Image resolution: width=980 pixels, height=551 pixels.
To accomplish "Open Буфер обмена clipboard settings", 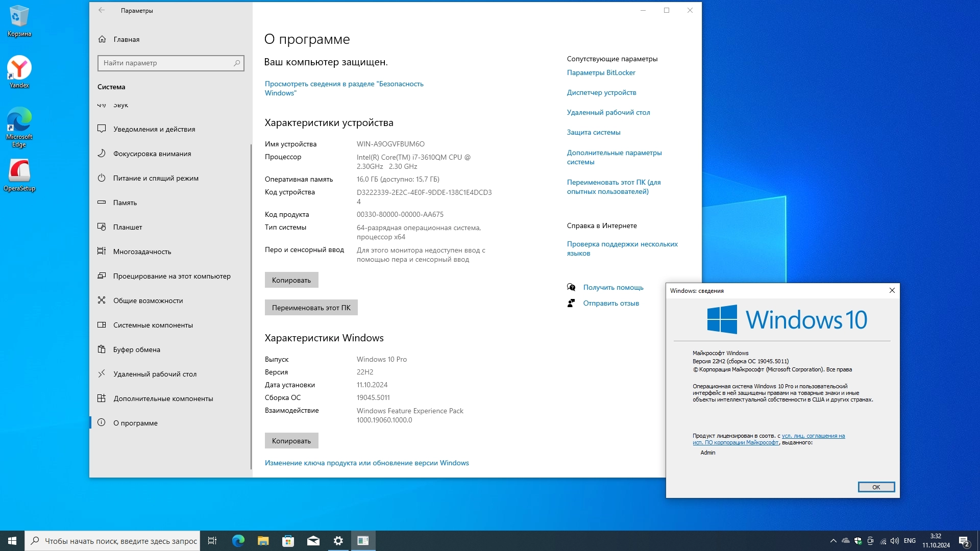I will (x=136, y=349).
